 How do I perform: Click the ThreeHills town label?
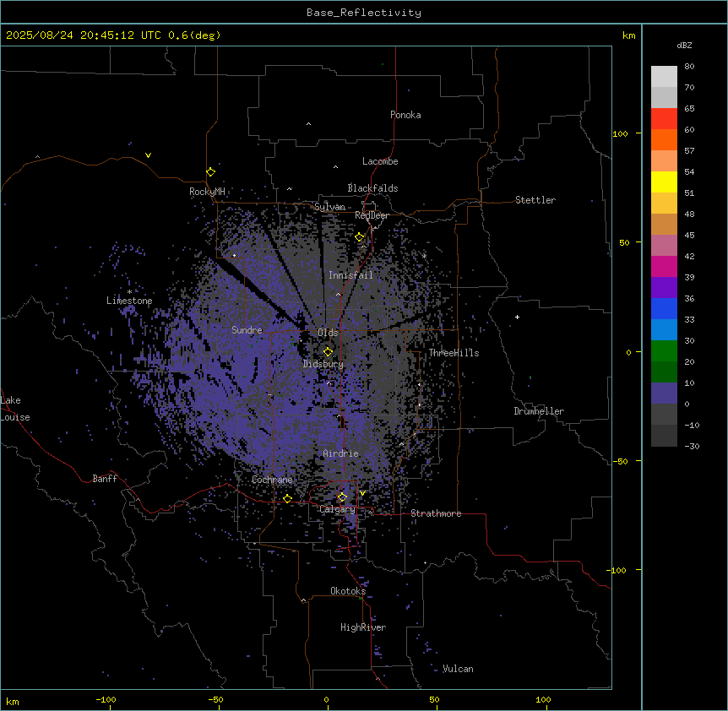point(454,353)
